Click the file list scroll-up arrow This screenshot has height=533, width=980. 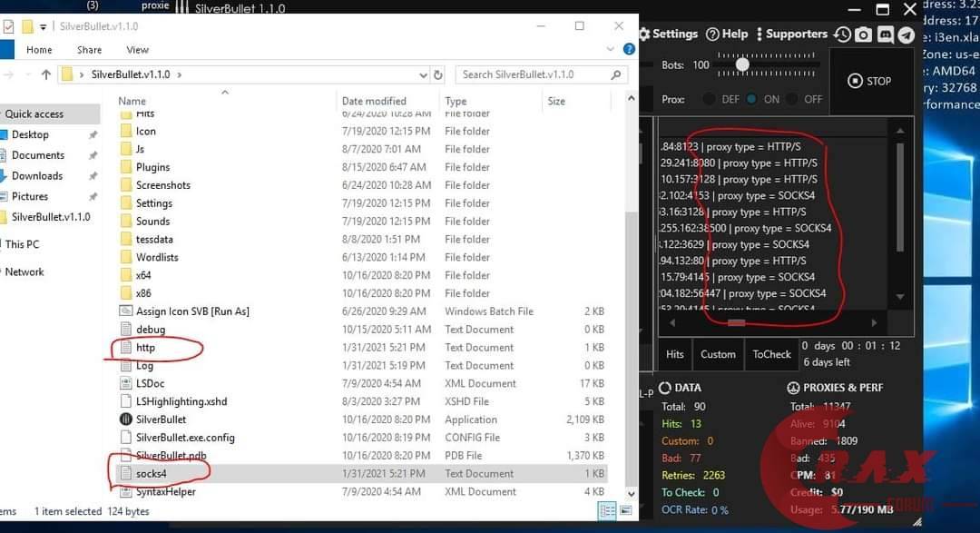(631, 98)
